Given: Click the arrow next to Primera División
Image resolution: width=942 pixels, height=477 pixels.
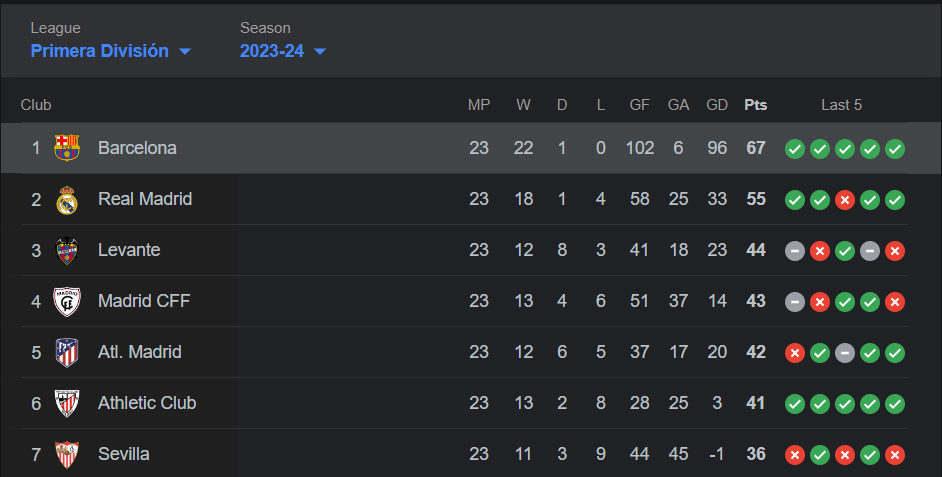Looking at the screenshot, I should 185,52.
